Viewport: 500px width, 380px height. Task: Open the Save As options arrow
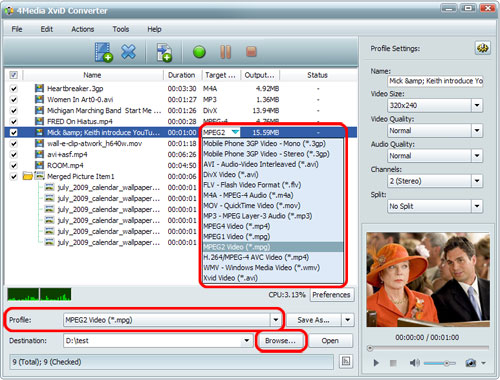click(x=348, y=320)
